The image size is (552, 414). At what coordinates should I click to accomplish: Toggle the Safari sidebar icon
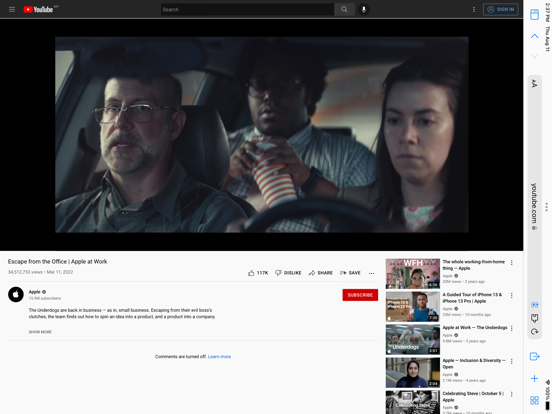534,14
